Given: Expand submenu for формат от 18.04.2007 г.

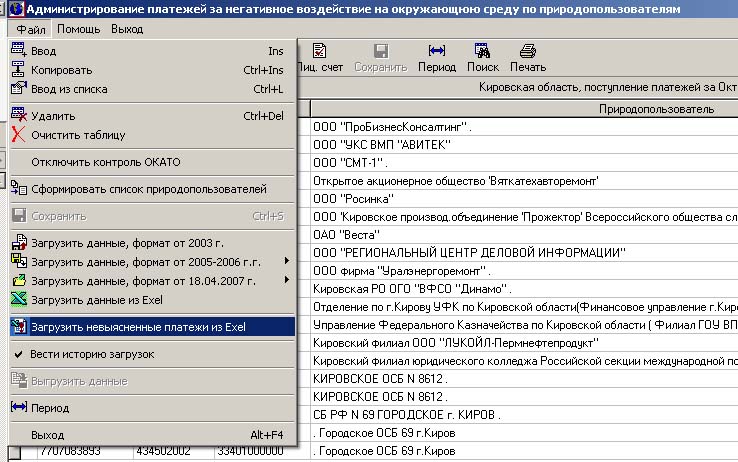Looking at the screenshot, I should point(287,281).
